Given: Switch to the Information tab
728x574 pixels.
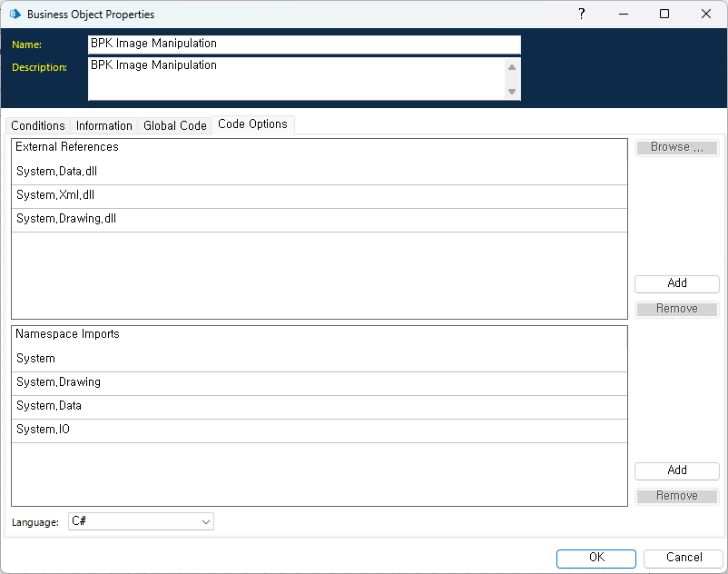Looking at the screenshot, I should tap(104, 126).
